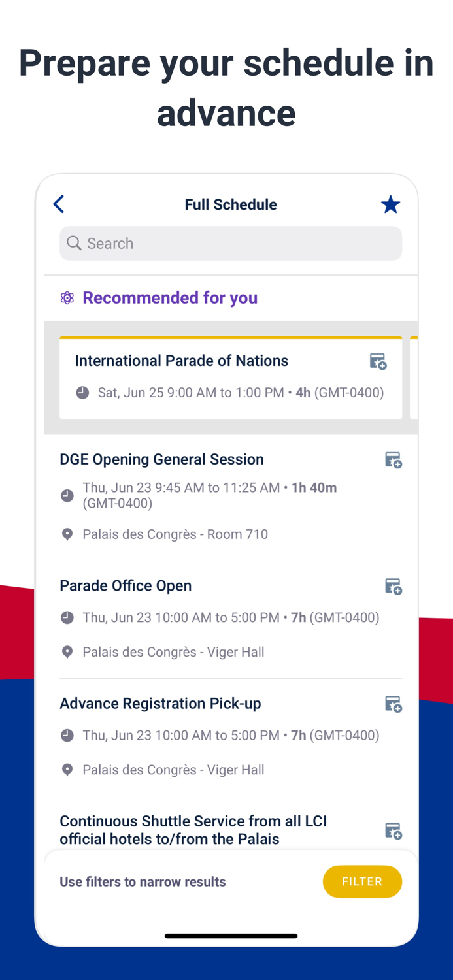Screen dimensions: 453x980
Task: Tap the clock icon beside Parade Office time
Action: coord(67,617)
